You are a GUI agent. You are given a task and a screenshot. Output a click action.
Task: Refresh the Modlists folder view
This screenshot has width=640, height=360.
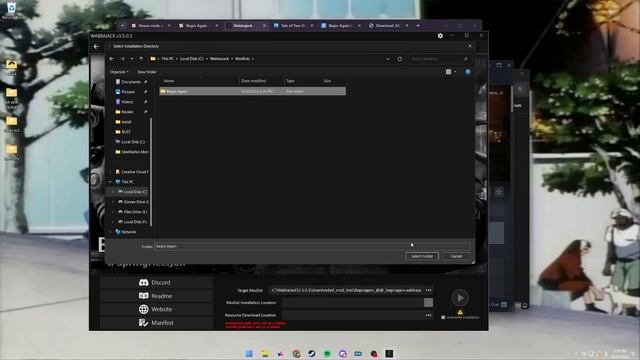pos(400,59)
